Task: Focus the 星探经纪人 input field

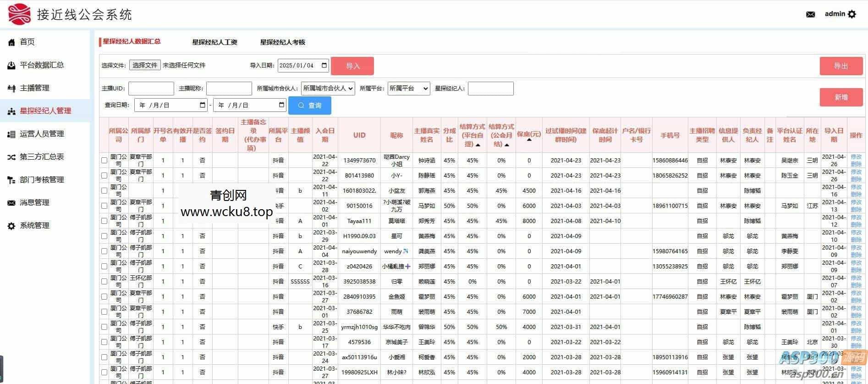Action: pos(490,89)
